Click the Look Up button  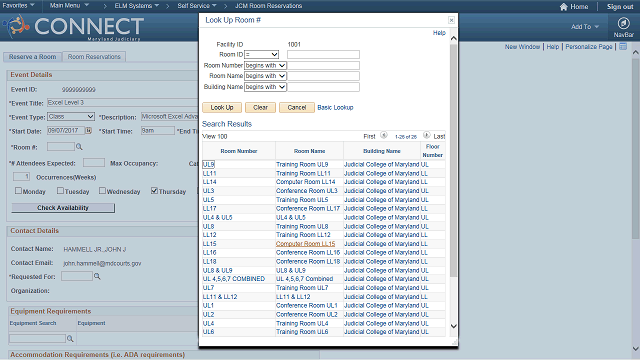click(x=222, y=107)
